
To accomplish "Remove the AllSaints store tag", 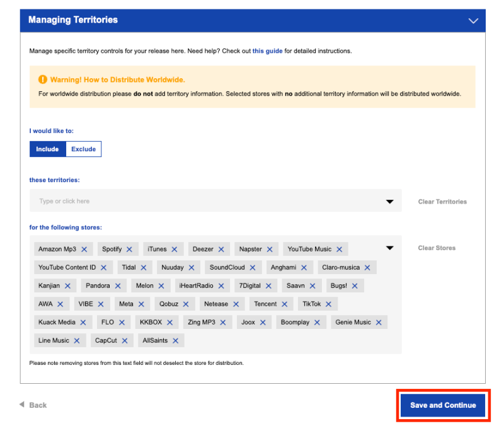I will click(x=176, y=340).
